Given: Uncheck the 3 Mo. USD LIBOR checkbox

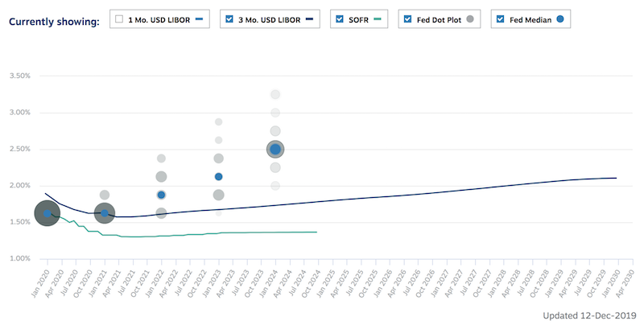Looking at the screenshot, I should (x=229, y=19).
